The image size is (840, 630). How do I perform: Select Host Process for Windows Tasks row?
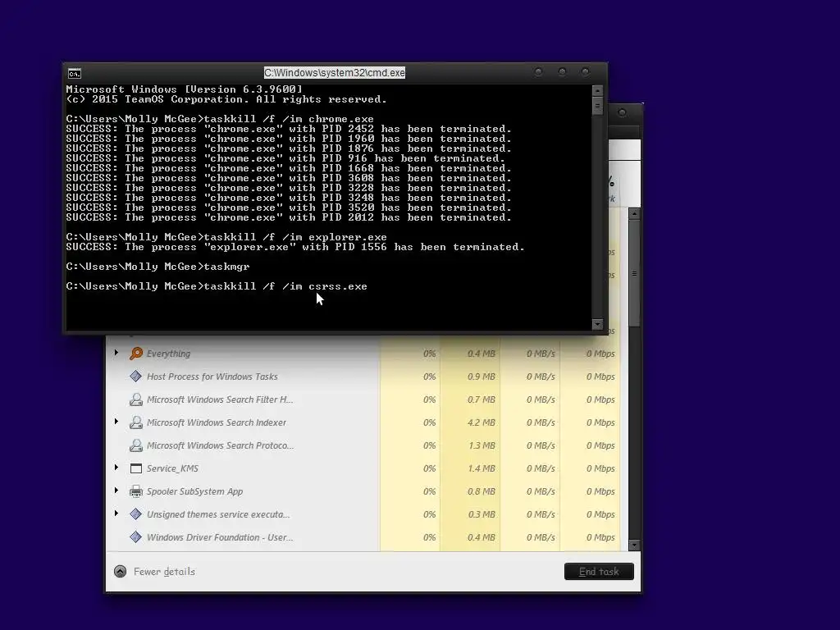tap(362, 377)
